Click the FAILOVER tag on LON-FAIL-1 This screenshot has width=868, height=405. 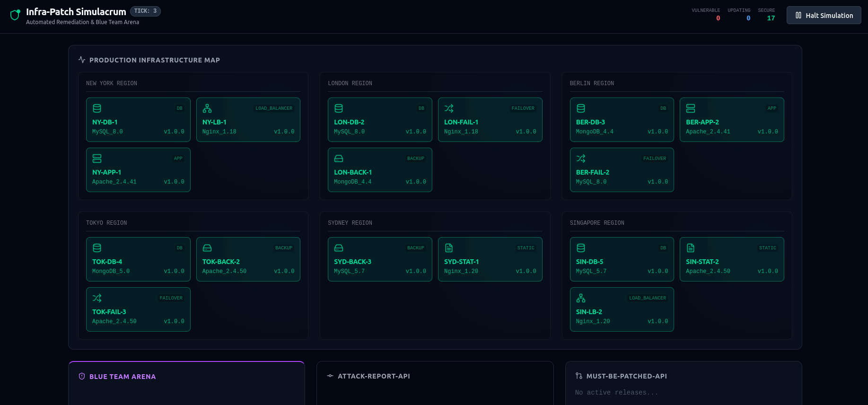coord(523,108)
